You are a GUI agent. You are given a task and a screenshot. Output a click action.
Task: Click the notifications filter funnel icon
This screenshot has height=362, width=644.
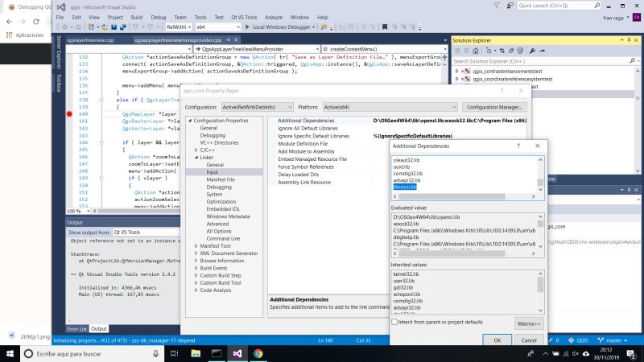(497, 6)
